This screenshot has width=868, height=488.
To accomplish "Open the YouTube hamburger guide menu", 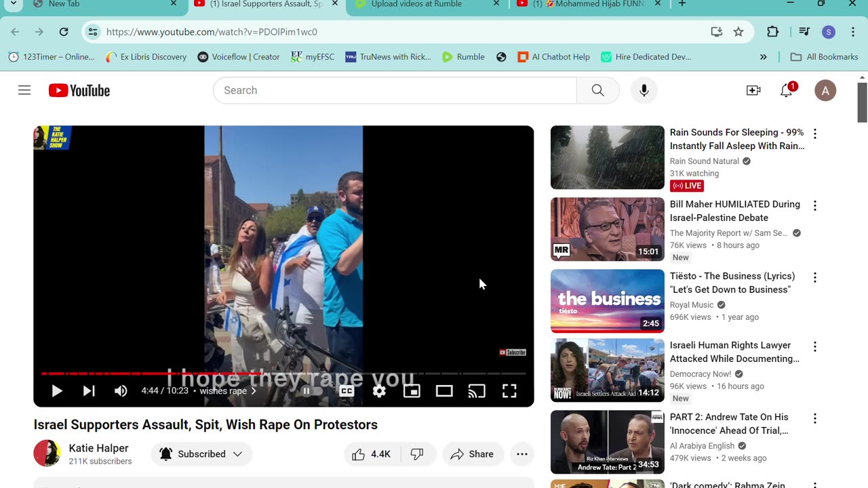I will click(24, 90).
